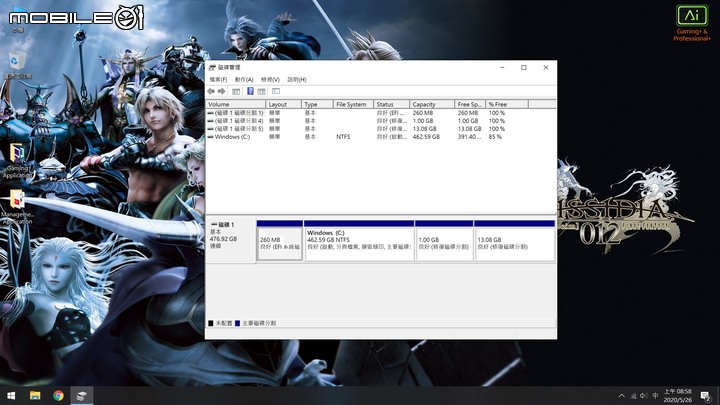Image resolution: width=720 pixels, height=405 pixels.
Task: Click the 中 input method indicator
Action: 655,395
